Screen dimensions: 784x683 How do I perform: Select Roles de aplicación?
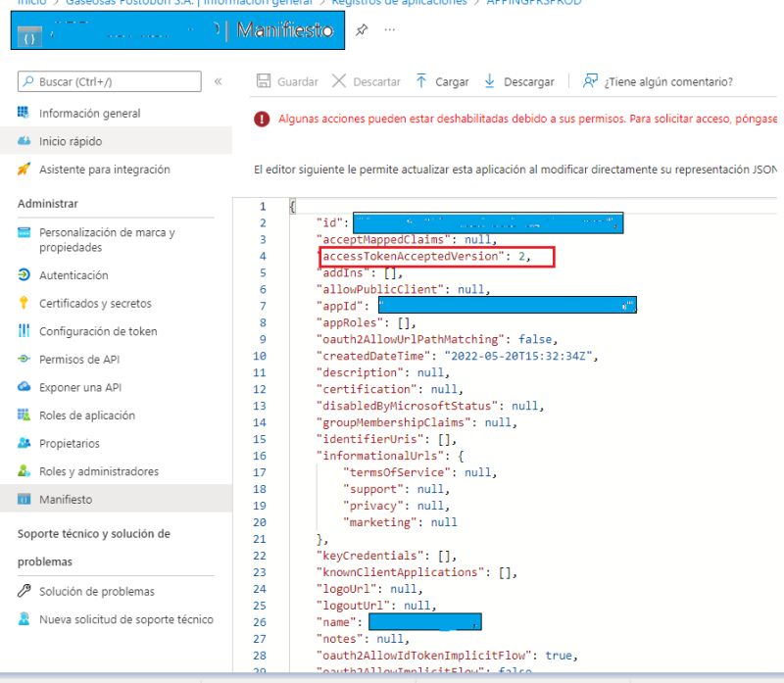pos(89,415)
